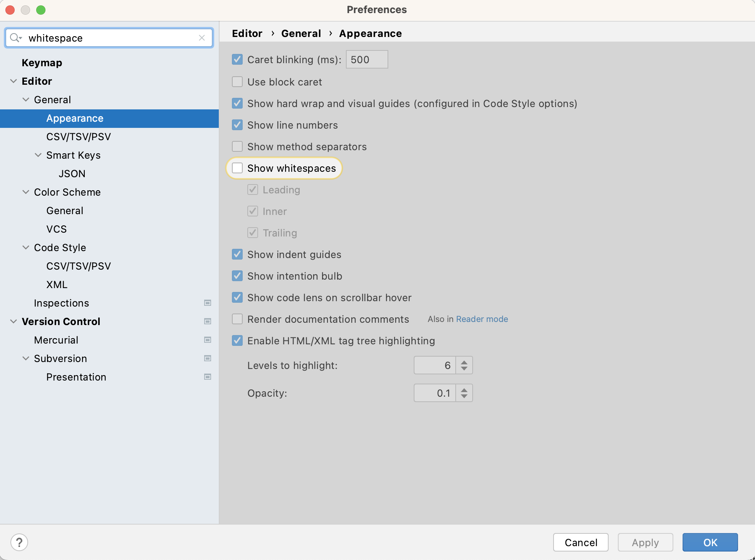
Task: Click the Editor breadcrumb at the top
Action: click(x=247, y=33)
